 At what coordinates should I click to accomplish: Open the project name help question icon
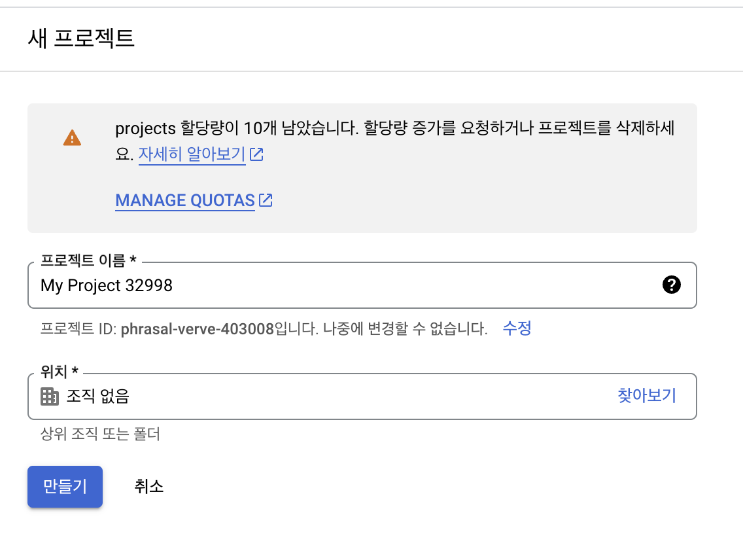[671, 285]
